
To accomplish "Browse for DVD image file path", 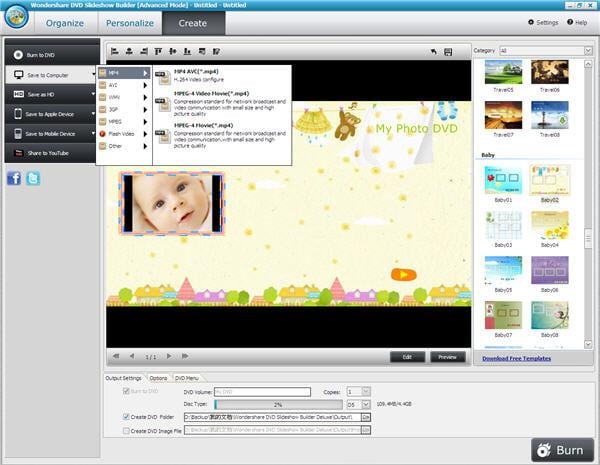I will pyautogui.click(x=366, y=431).
